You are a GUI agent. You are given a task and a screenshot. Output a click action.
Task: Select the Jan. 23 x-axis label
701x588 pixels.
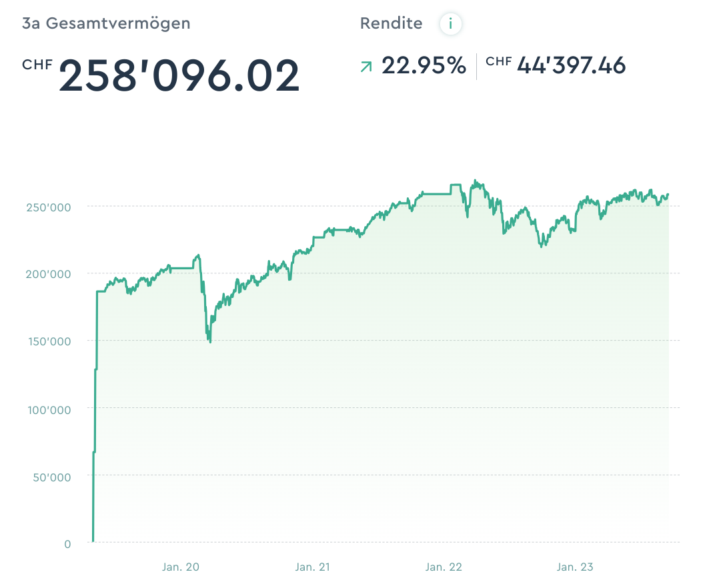pos(575,567)
